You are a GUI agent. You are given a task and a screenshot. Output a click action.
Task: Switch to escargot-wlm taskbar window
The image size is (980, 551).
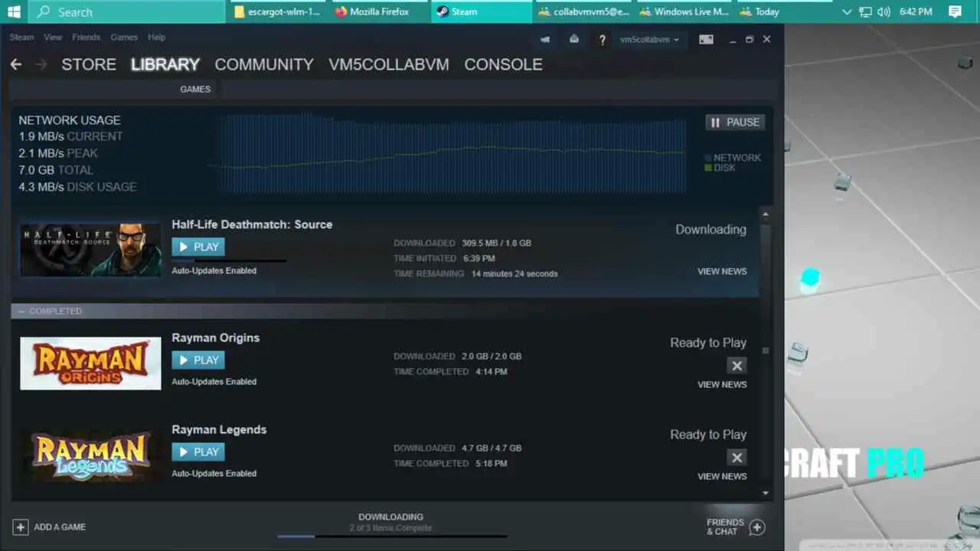coord(278,11)
